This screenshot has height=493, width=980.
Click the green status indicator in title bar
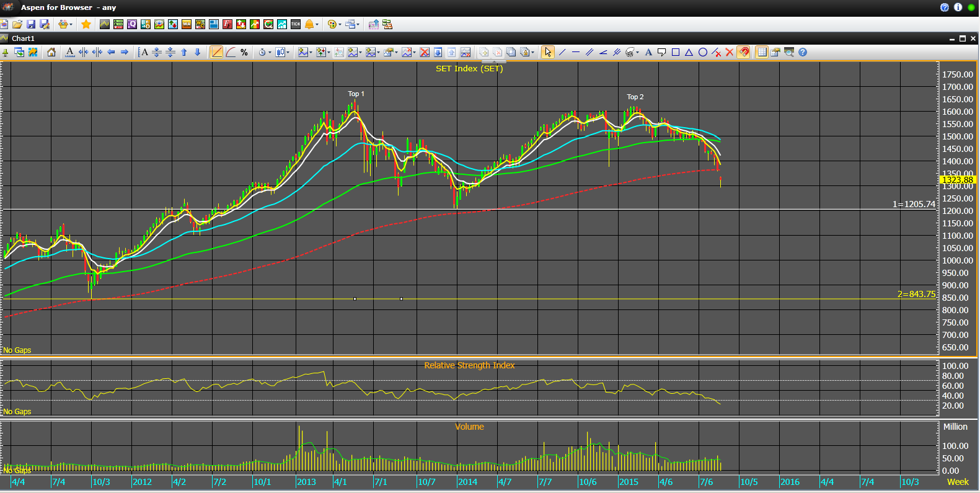pyautogui.click(x=971, y=7)
